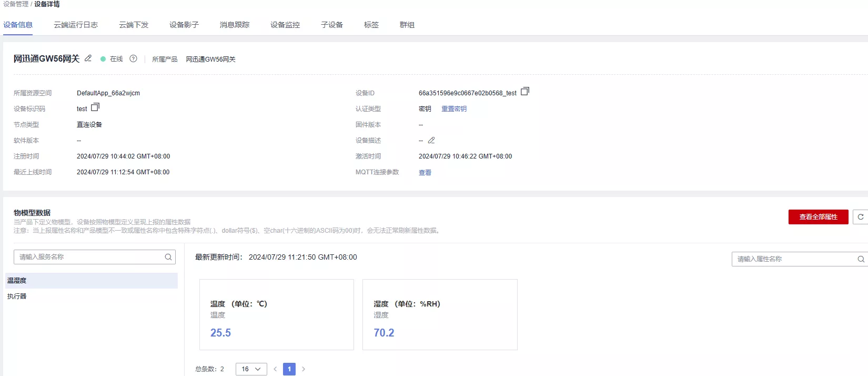Refresh the thing model data
This screenshot has width=868, height=376.
(x=861, y=217)
